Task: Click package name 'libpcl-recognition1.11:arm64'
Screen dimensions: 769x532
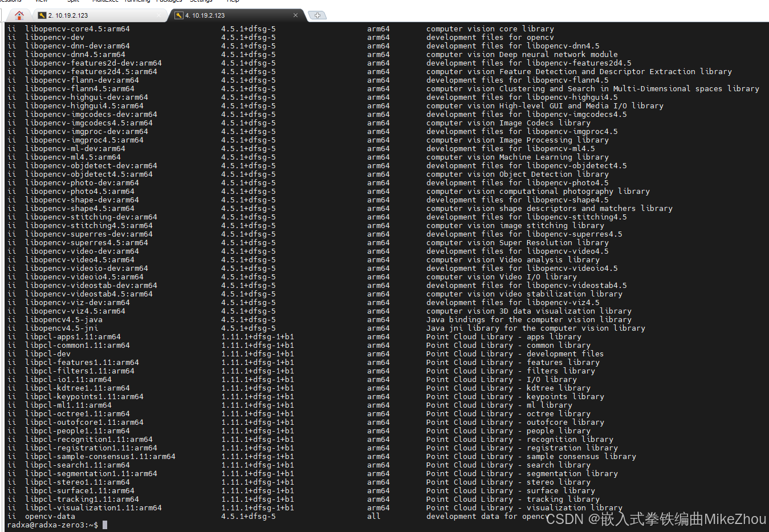Action: click(x=89, y=439)
